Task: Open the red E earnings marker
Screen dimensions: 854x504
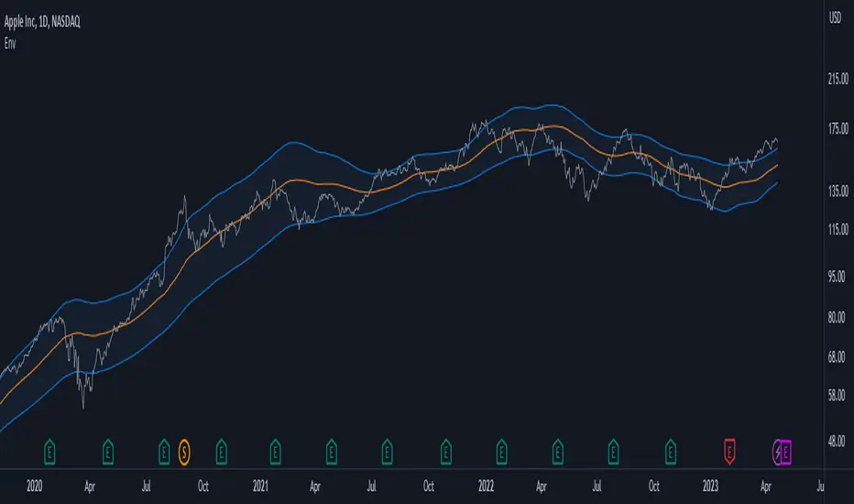Action: coord(729,452)
